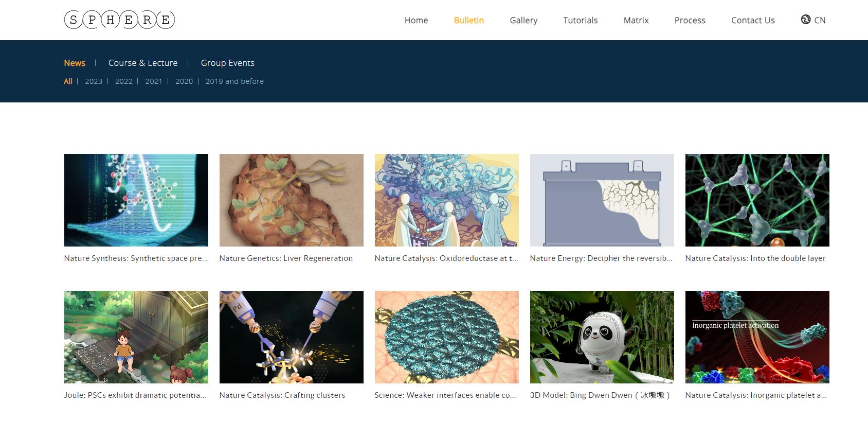Image resolution: width=868 pixels, height=421 pixels.
Task: Show news from 2019 and before
Action: [x=234, y=81]
